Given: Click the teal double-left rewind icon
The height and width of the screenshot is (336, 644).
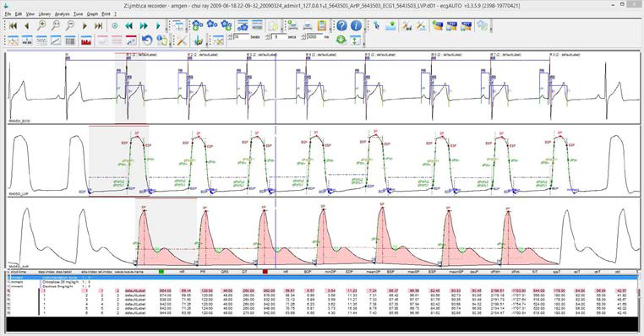Looking at the screenshot, I should click(x=129, y=26).
